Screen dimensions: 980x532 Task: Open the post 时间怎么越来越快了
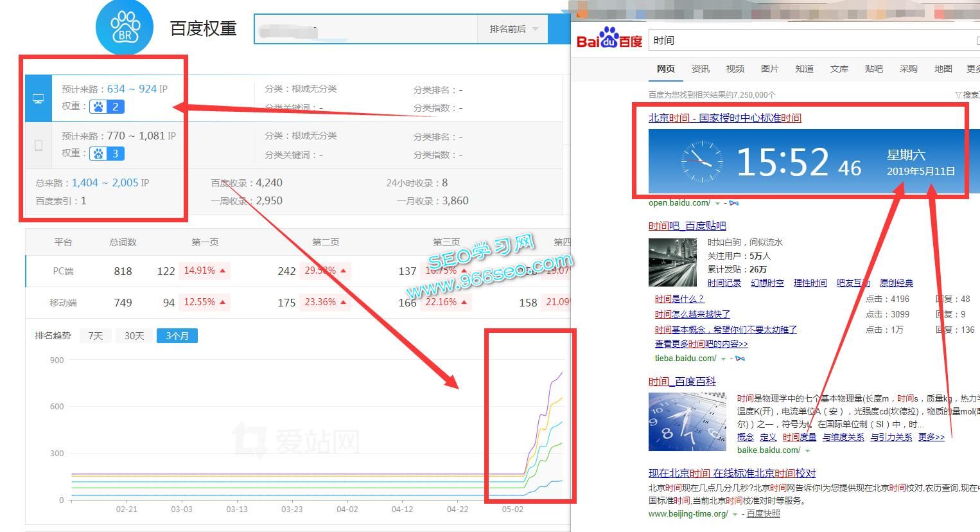[x=692, y=315]
